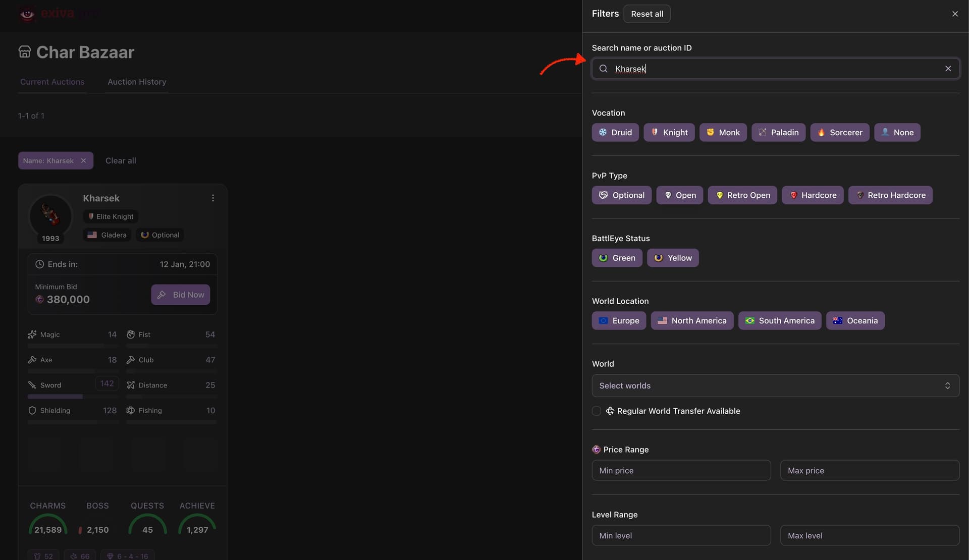Viewport: 969px width, 560px height.
Task: Switch to the Auction History tab
Action: coord(137,82)
